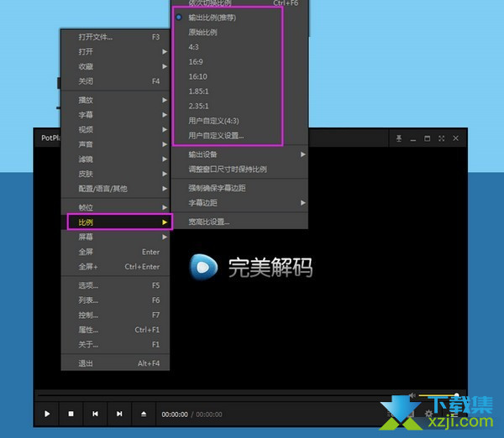The width and height of the screenshot is (504, 438).
Task: Click the eject/open file icon
Action: pyautogui.click(x=144, y=414)
